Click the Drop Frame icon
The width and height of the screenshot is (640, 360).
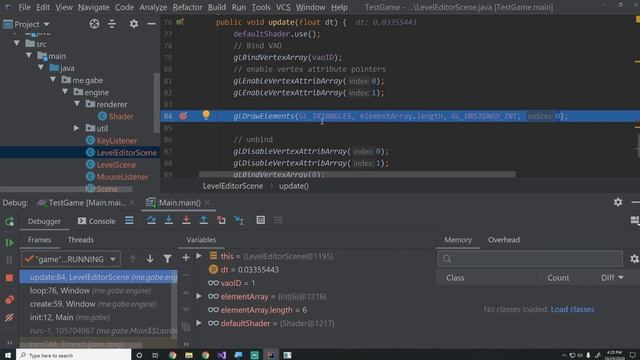coord(221,220)
